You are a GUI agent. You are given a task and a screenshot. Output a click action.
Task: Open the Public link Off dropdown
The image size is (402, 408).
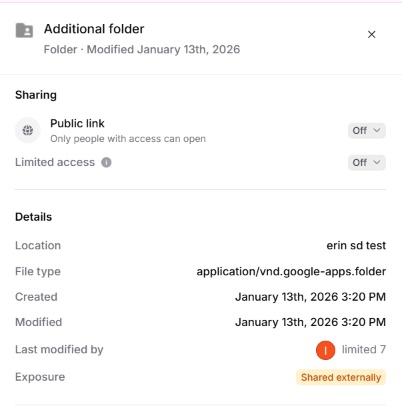coord(367,130)
